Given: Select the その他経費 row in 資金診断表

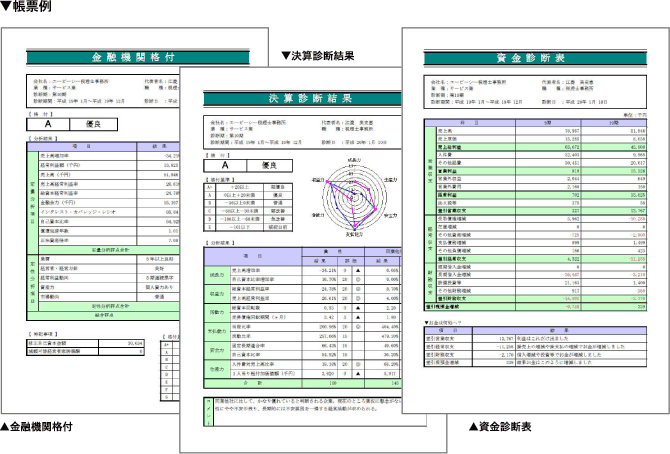Looking at the screenshot, I should pyautogui.click(x=541, y=163).
